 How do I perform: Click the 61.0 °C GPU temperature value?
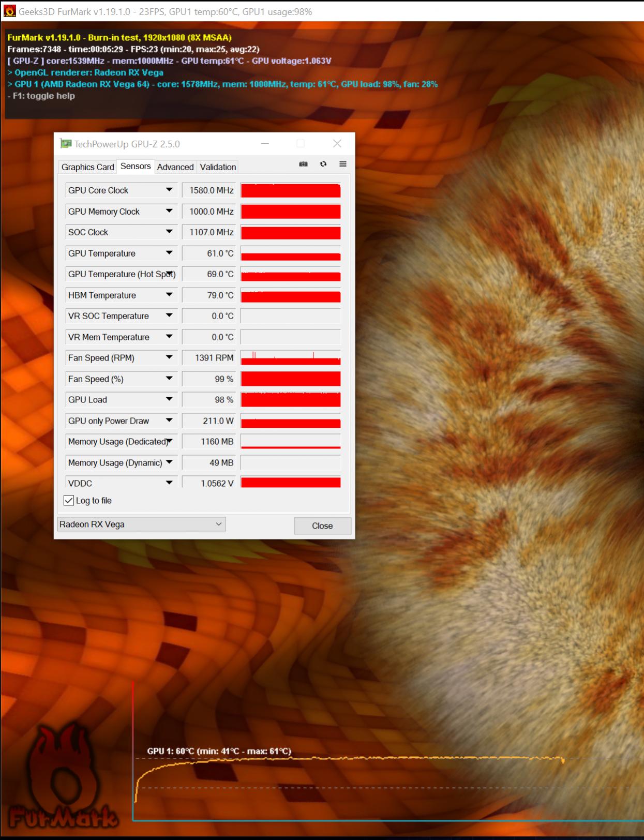point(209,253)
